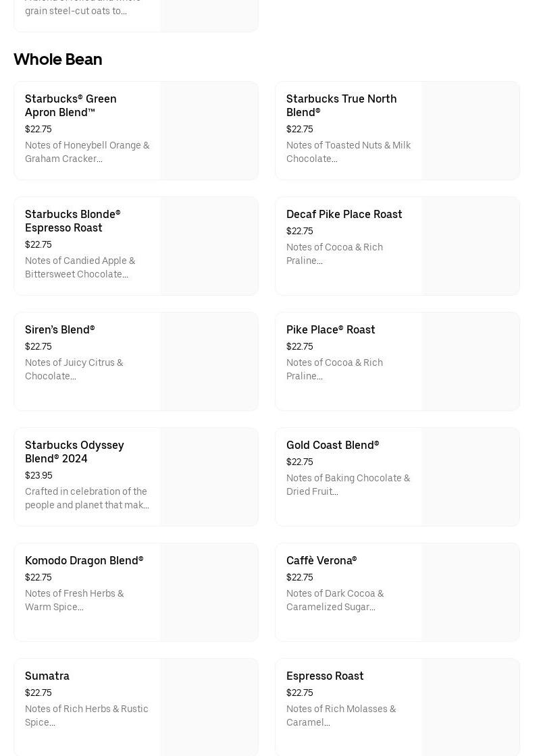Click the Siren's Blend image thumbnail
Viewport: 543px width, 756px height.
tap(209, 362)
